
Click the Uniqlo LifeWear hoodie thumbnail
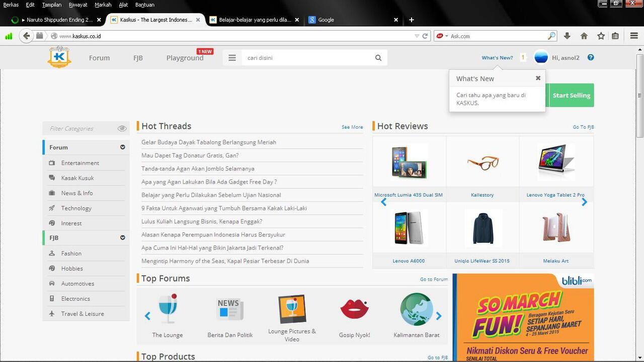[482, 228]
